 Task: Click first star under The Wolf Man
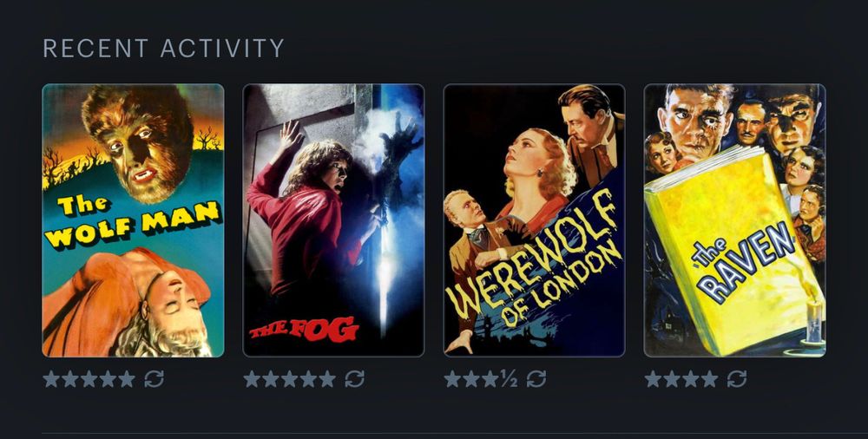(x=51, y=379)
